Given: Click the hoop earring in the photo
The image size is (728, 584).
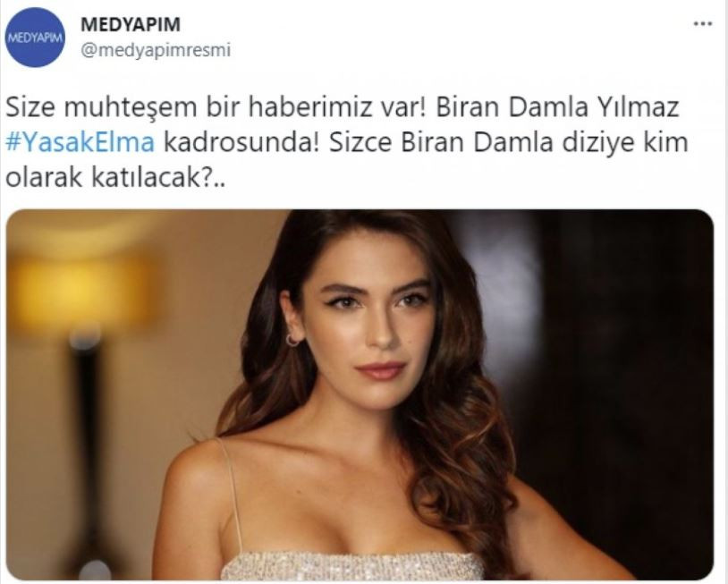Looking at the screenshot, I should pos(293,340).
